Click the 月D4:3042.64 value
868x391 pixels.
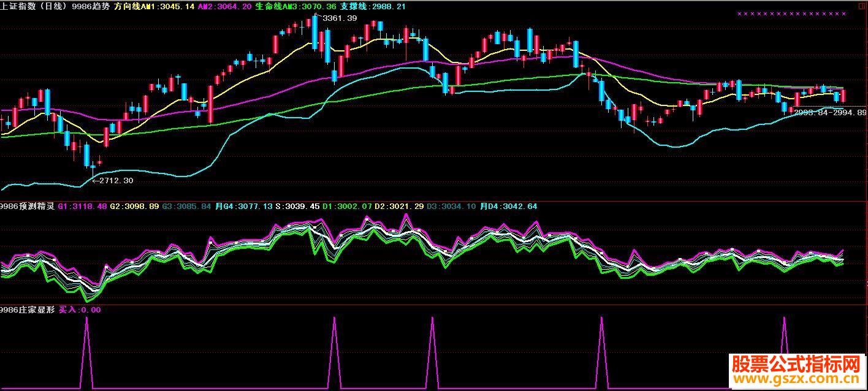(x=509, y=207)
